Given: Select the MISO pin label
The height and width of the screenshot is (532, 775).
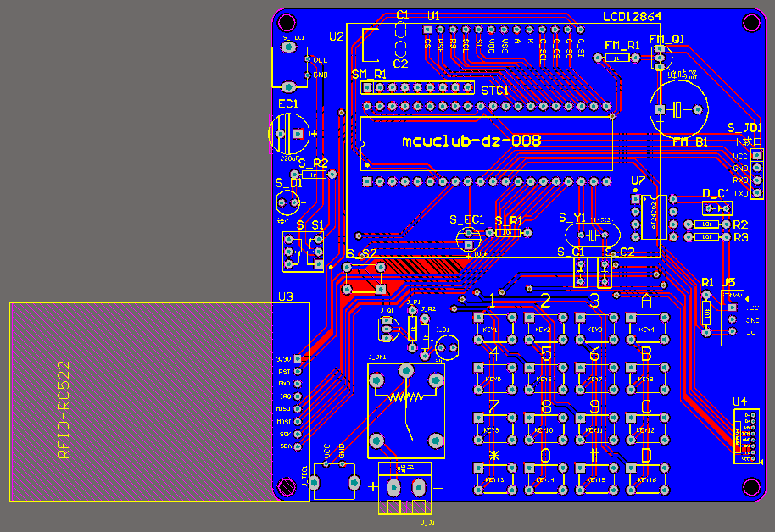Looking at the screenshot, I should pyautogui.click(x=283, y=409).
